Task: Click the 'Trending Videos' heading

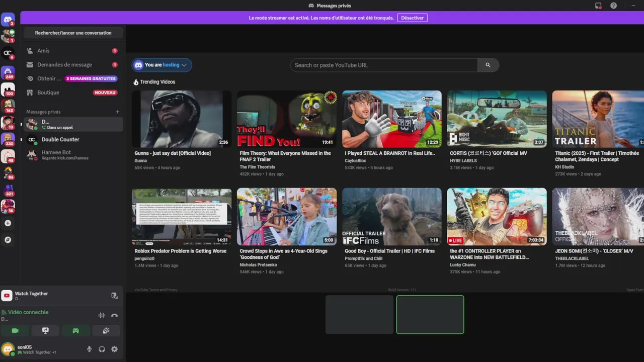Action: (x=157, y=82)
